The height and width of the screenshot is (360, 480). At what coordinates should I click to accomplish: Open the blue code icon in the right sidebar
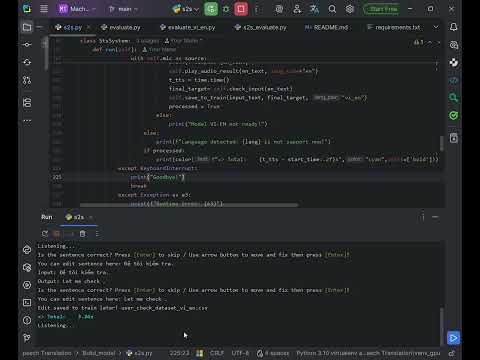pyautogui.click(x=453, y=80)
